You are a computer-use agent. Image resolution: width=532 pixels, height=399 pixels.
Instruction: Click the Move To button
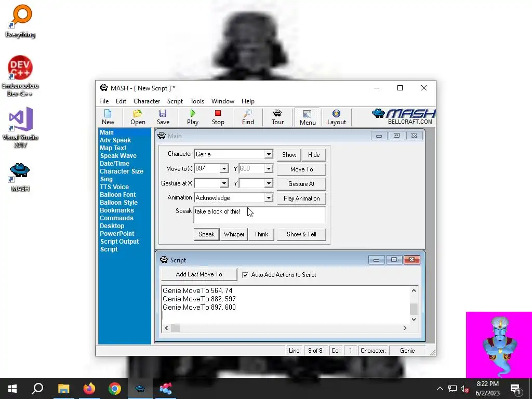coord(302,169)
